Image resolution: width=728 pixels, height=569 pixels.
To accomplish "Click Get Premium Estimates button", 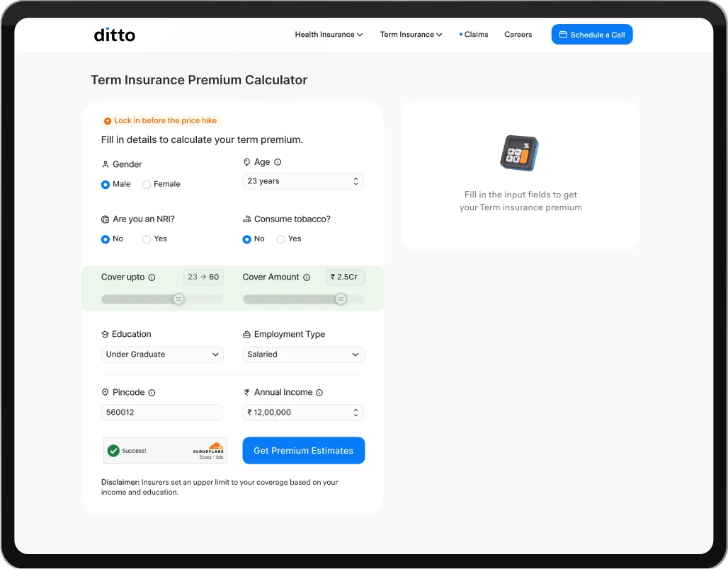I will click(x=304, y=451).
